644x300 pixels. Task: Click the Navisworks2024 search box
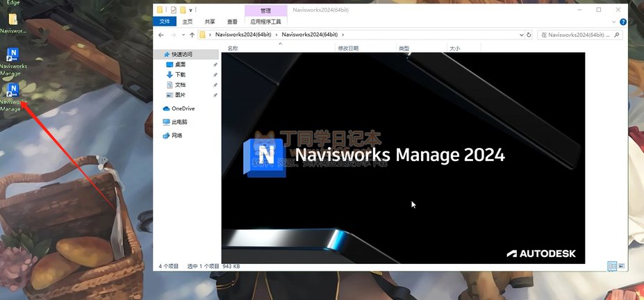tap(578, 34)
